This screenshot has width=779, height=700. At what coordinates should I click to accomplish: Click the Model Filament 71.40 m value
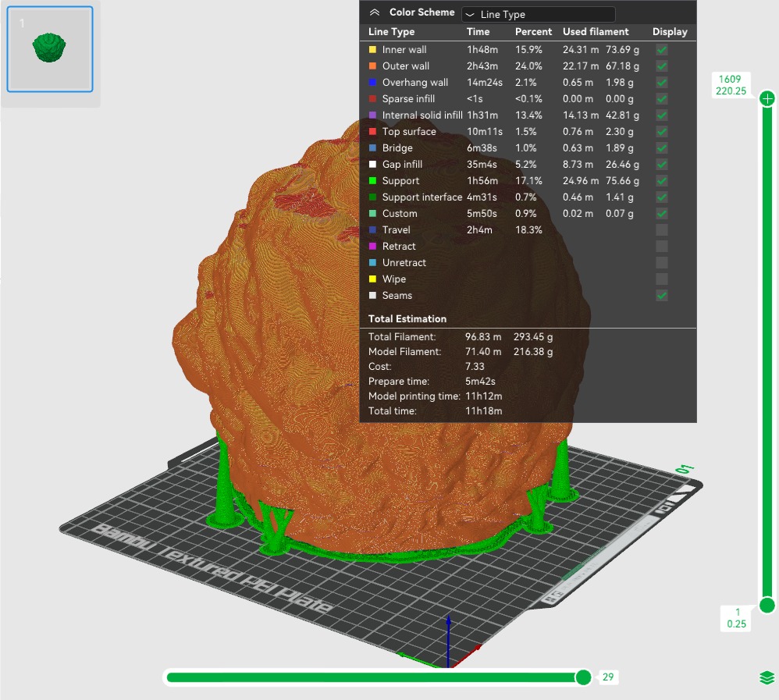(x=483, y=352)
